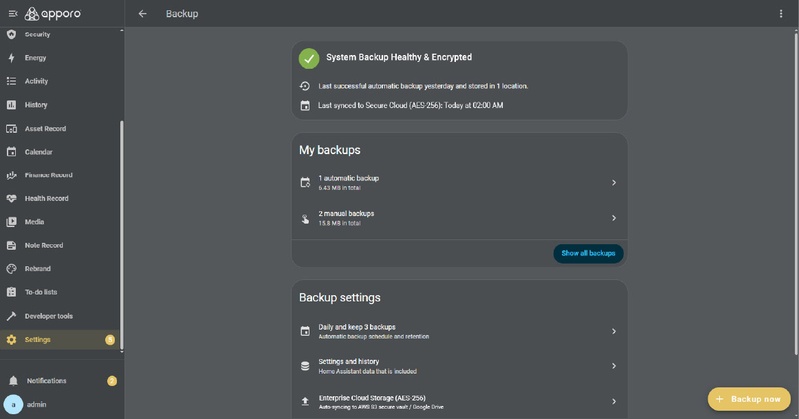799x419 pixels.
Task: Select Activity in the sidebar
Action: (x=61, y=81)
